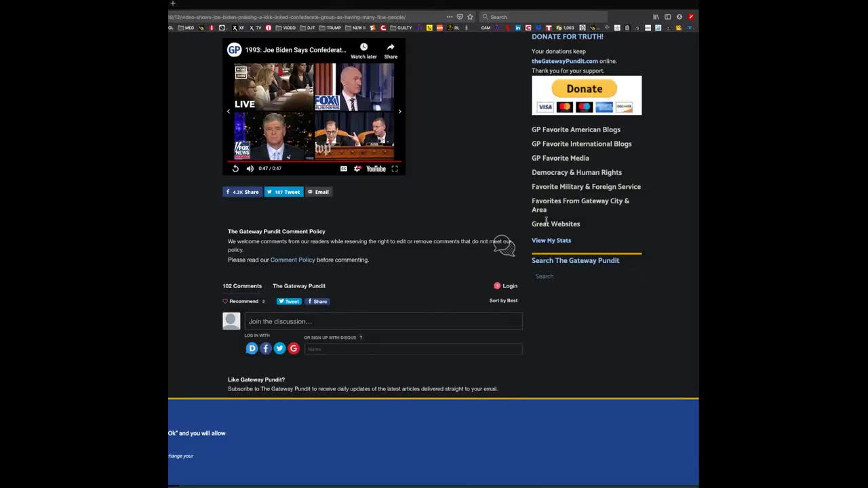Screen dimensions: 868x488
Task: Replay the YouTube video
Action: click(x=235, y=168)
